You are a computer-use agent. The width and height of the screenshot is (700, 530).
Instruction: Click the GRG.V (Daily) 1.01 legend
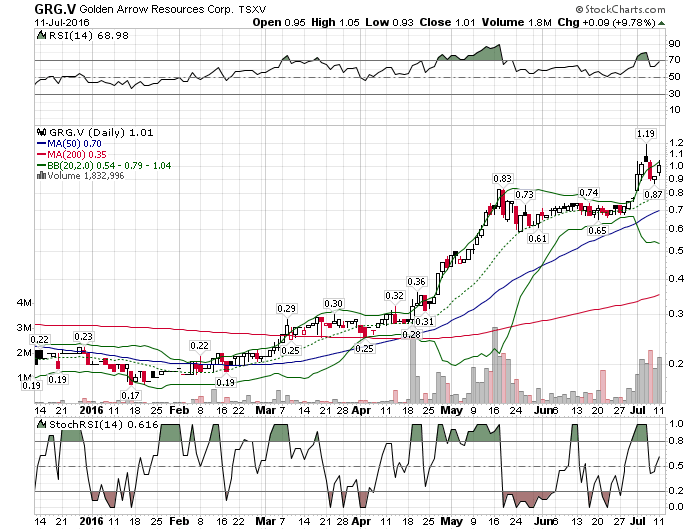pos(101,133)
